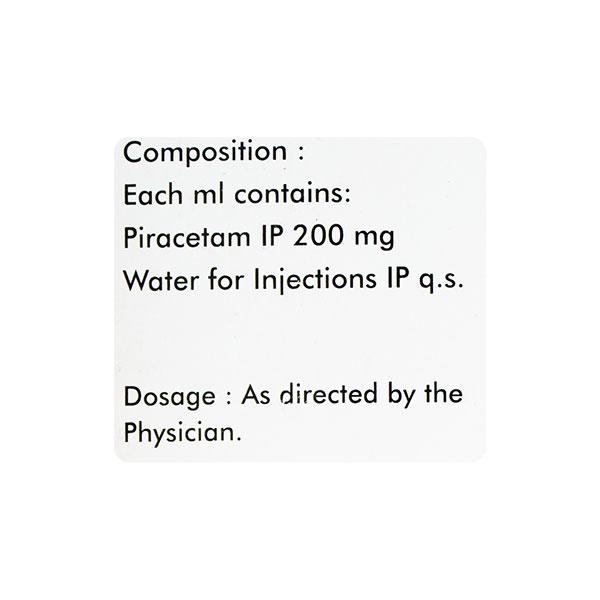The height and width of the screenshot is (600, 600).
Task: Select the word Each
Action: tap(153, 195)
